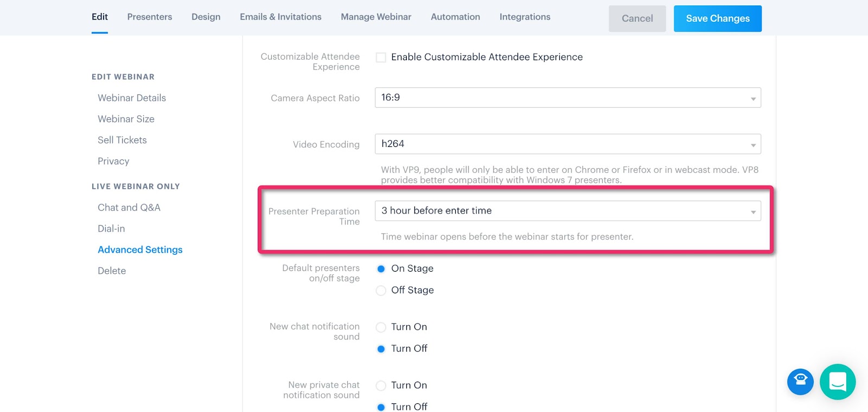Select the Off Stage radio button
Screen dimensions: 868x412
pos(381,291)
